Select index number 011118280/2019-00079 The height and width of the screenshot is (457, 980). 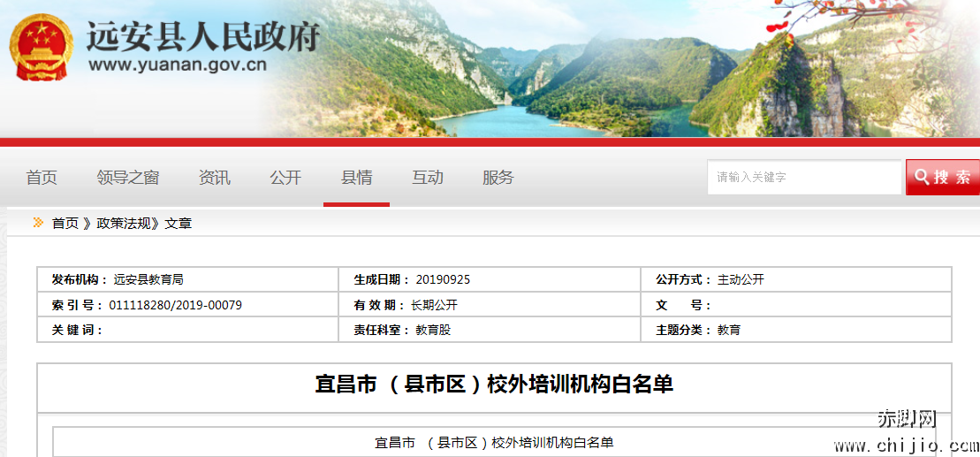pos(176,305)
